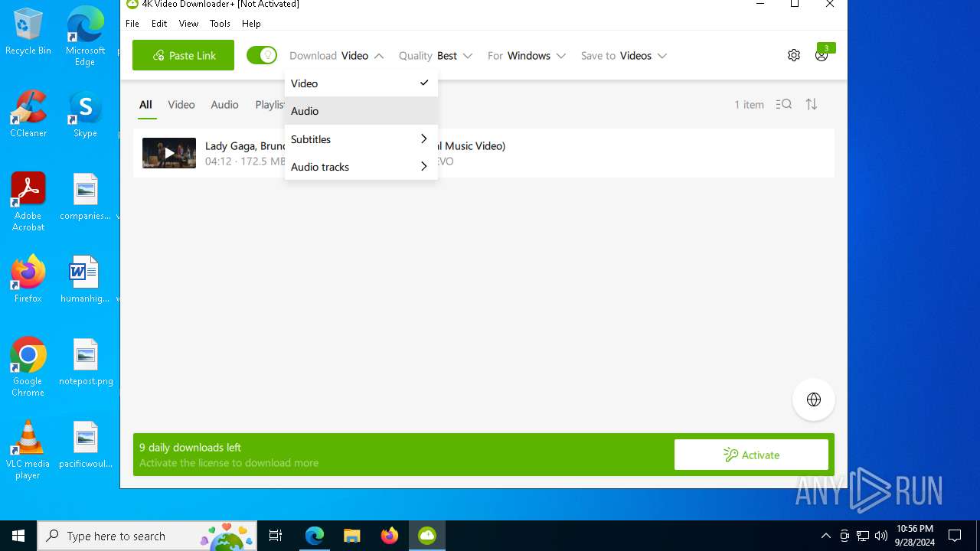This screenshot has height=551, width=980.
Task: Open the in-app browser globe button
Action: 814,399
